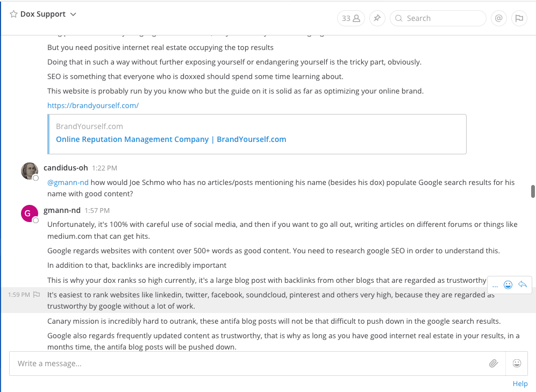Flag the 1:59 PM post for follow-up

(37, 295)
